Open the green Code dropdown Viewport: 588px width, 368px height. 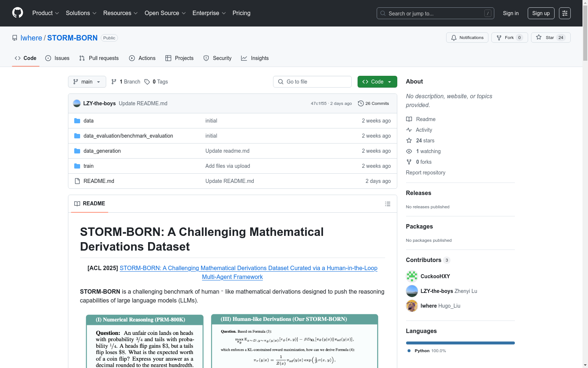[377, 82]
